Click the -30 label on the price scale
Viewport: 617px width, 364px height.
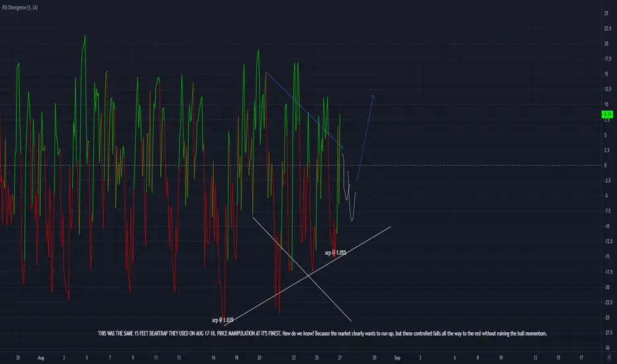point(607,348)
